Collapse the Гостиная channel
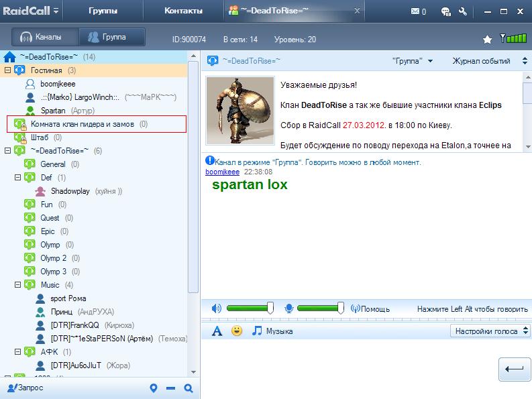The width and height of the screenshot is (532, 399). click(x=7, y=70)
